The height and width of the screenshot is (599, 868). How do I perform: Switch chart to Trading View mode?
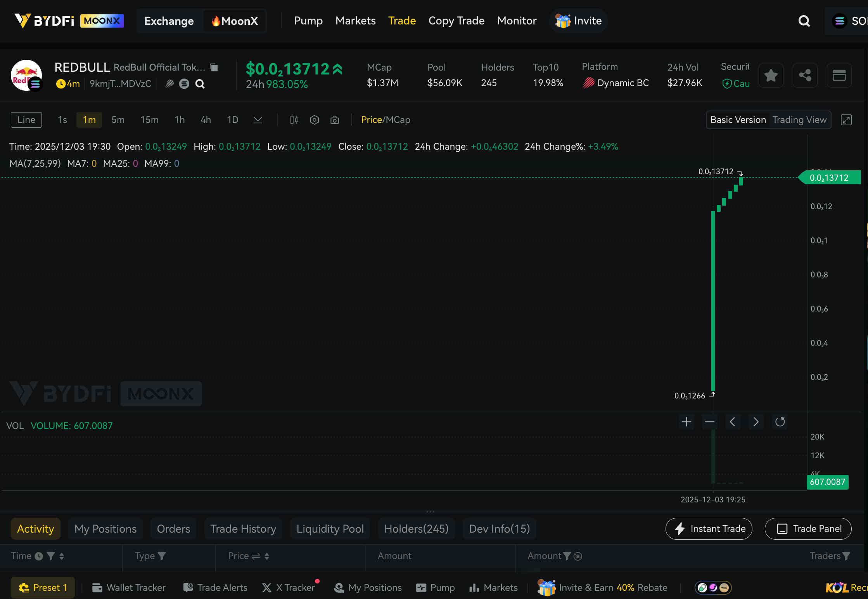coord(799,120)
